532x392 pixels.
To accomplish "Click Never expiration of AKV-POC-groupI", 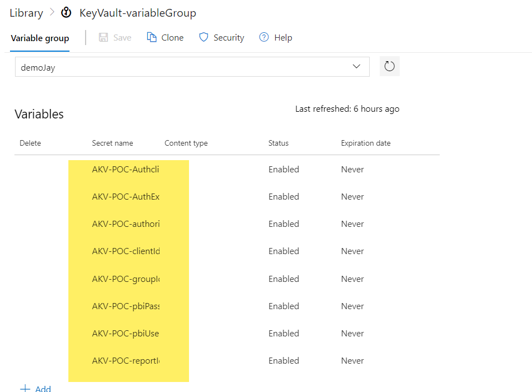I will coord(352,279).
